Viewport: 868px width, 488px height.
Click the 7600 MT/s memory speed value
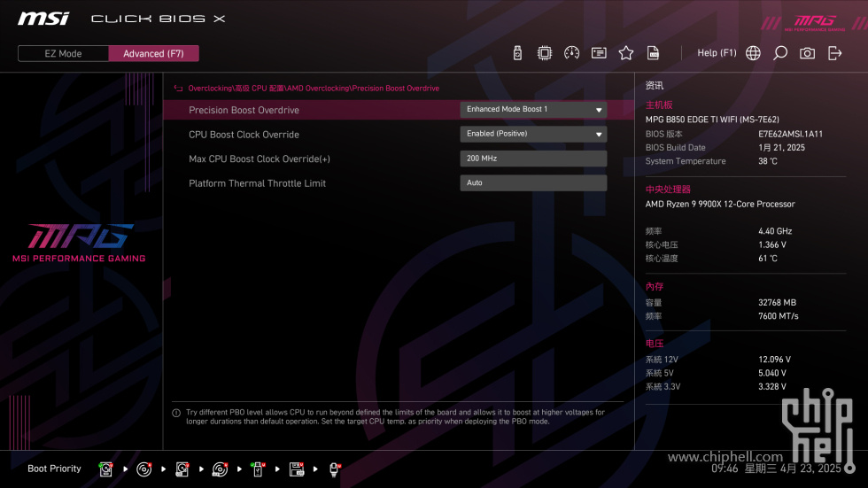coord(779,316)
